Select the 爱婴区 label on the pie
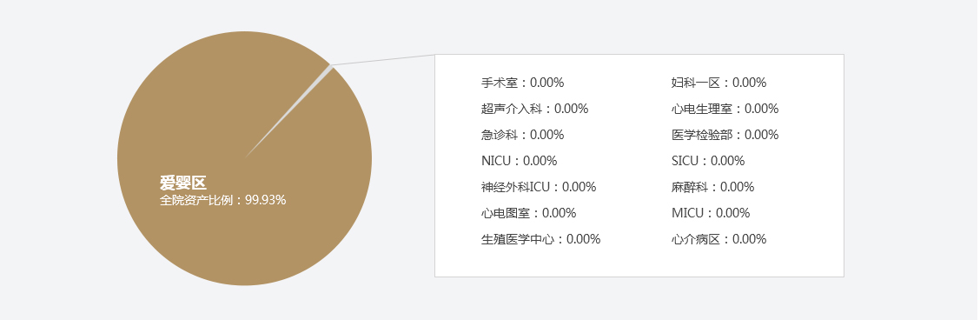The image size is (980, 320). pyautogui.click(x=183, y=183)
